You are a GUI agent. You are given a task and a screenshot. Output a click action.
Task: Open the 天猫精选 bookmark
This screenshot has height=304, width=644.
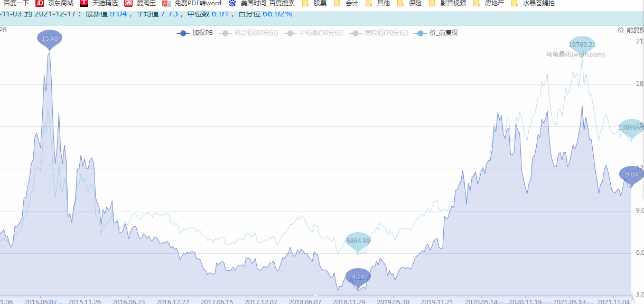[98, 3]
